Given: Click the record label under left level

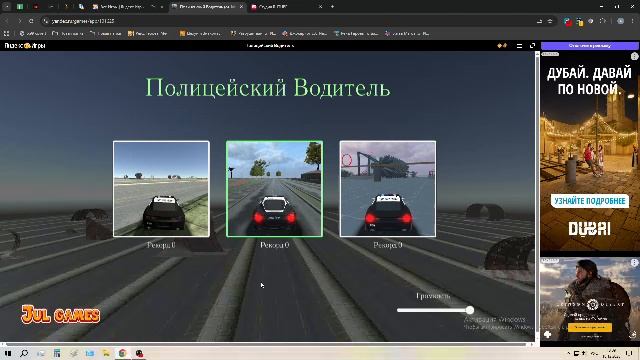Looking at the screenshot, I should [x=161, y=245].
